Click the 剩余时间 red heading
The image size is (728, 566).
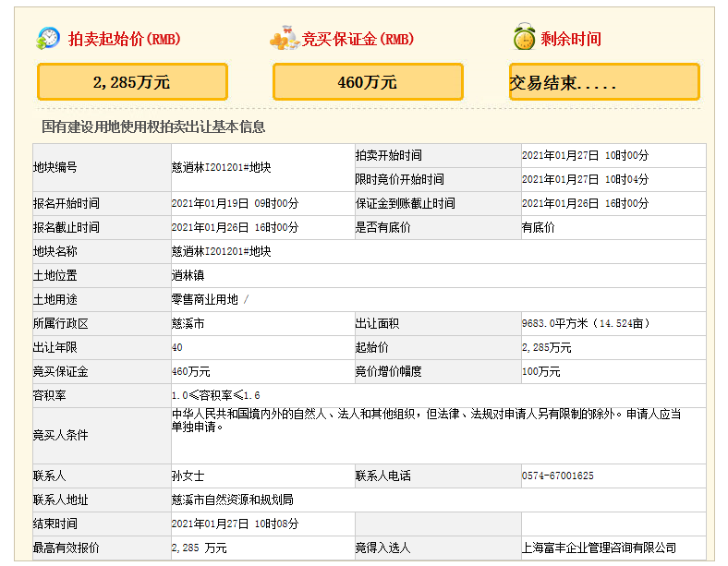(x=571, y=39)
